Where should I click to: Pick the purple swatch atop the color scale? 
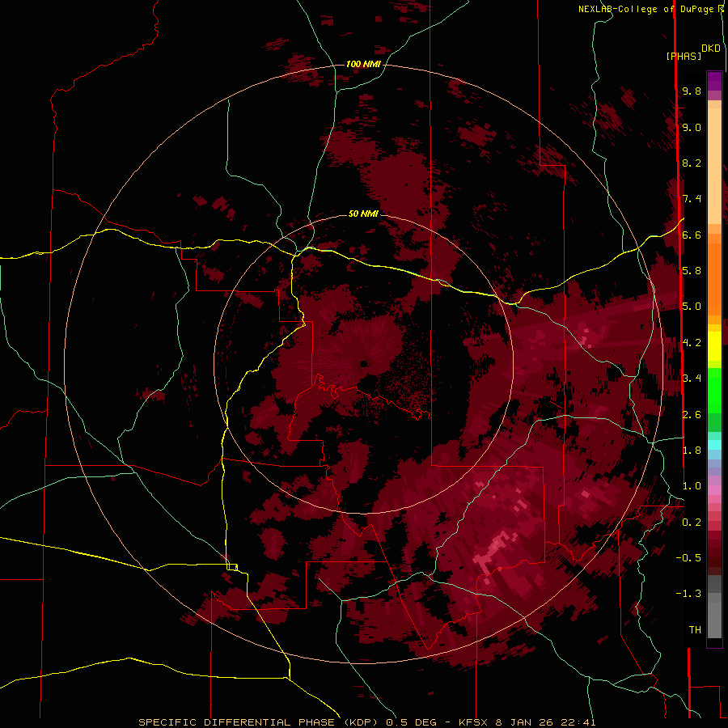pos(714,81)
